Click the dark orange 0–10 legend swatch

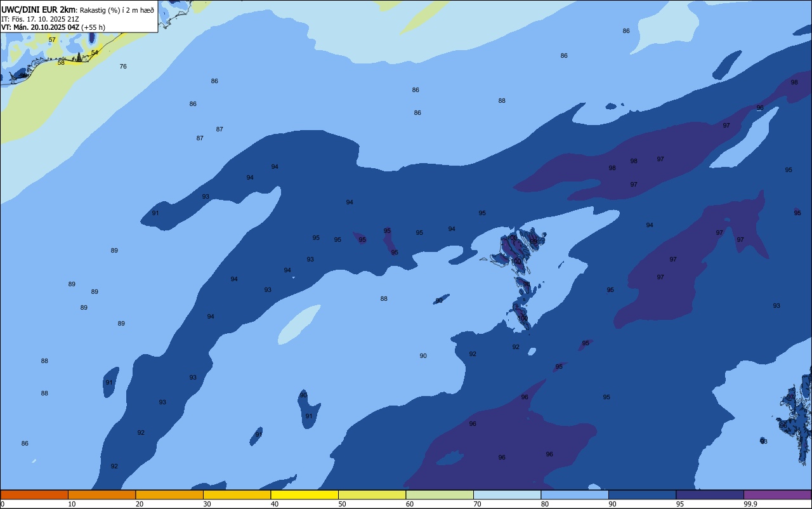(34, 494)
